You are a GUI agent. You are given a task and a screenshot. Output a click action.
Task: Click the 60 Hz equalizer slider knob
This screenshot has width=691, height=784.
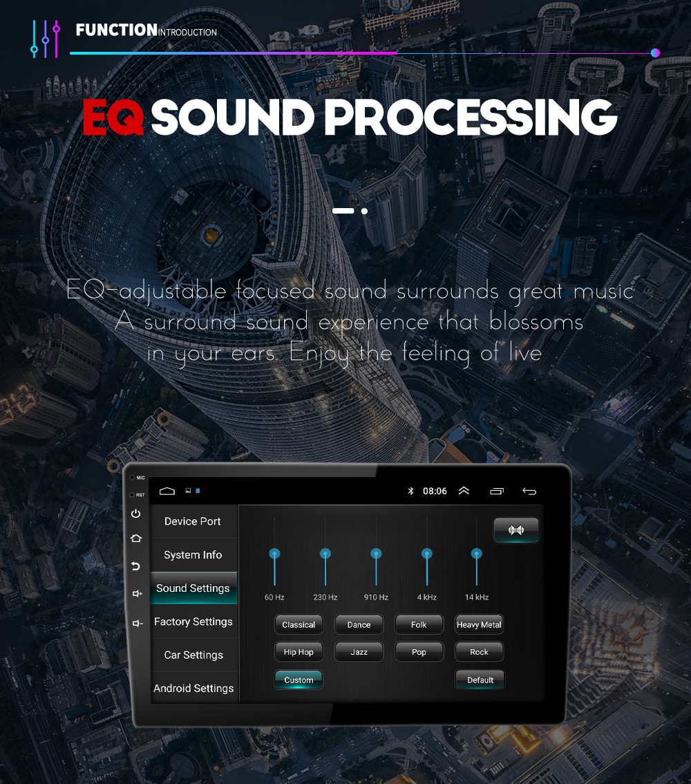[274, 554]
